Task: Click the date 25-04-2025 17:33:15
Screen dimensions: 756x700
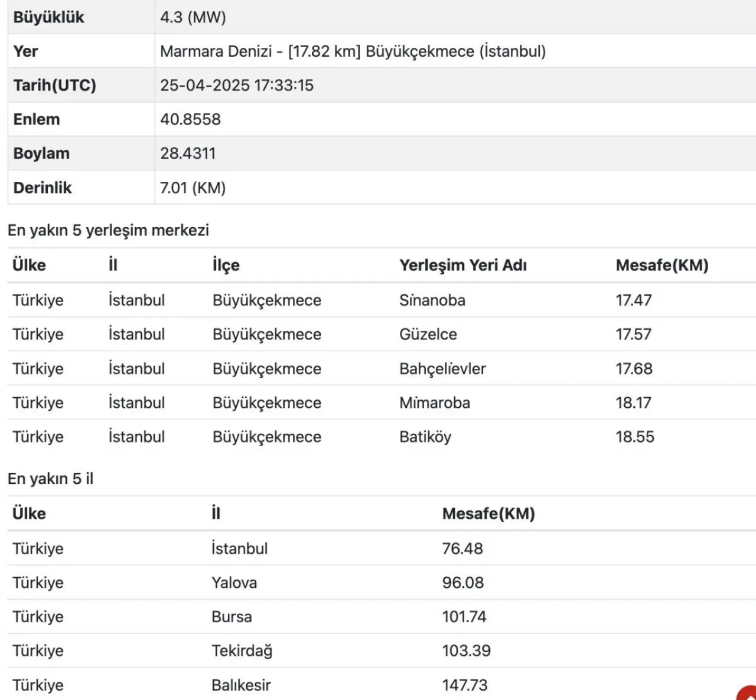Action: point(237,86)
